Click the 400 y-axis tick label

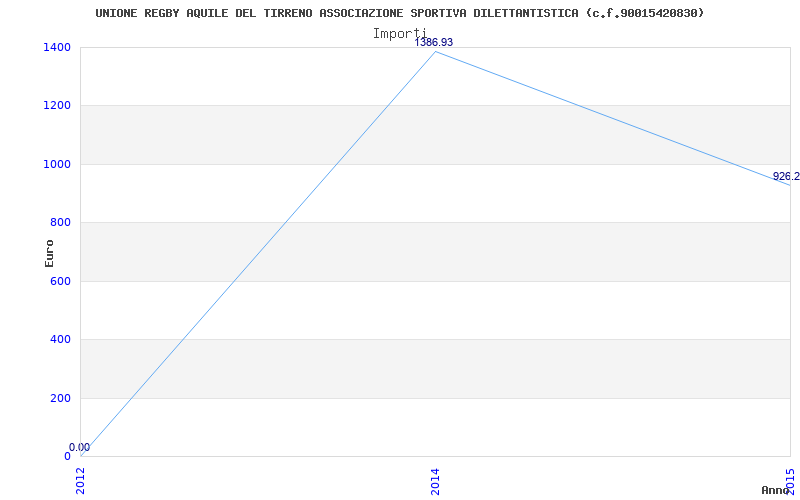tap(61, 339)
